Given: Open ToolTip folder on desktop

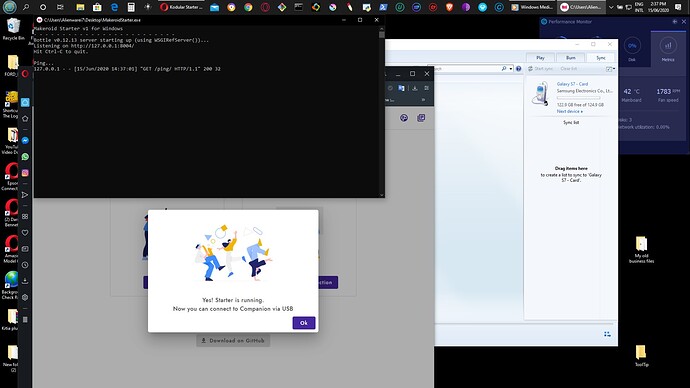Looking at the screenshot, I should (641, 355).
